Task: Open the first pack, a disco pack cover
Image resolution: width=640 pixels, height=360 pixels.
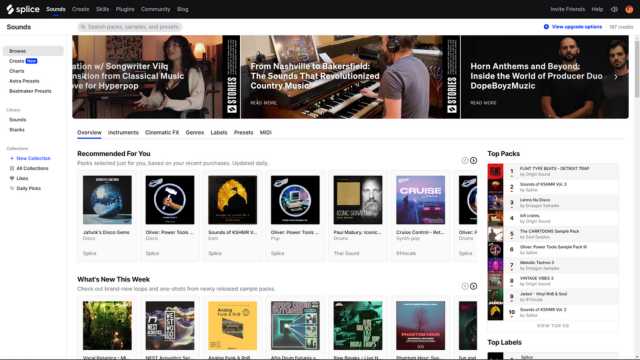Action: pos(107,200)
